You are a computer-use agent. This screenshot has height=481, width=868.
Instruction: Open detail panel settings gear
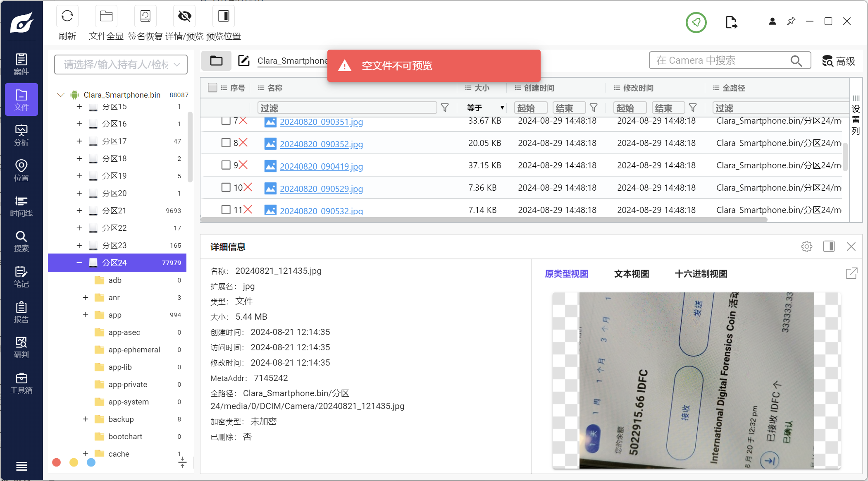(806, 246)
